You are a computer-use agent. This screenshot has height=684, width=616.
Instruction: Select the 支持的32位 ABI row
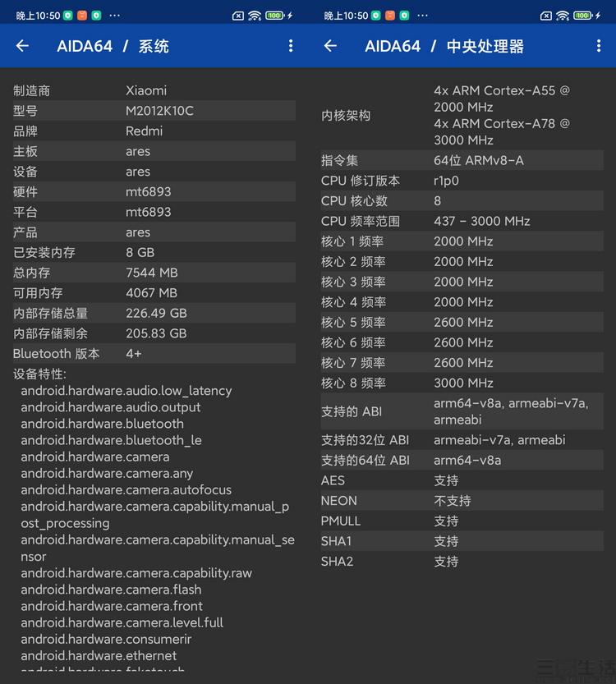(x=462, y=440)
